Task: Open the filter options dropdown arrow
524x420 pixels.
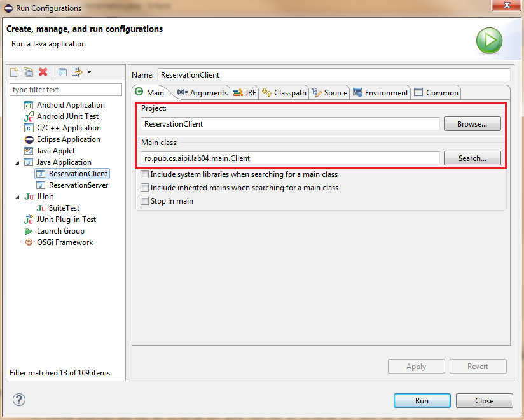Action: click(89, 72)
